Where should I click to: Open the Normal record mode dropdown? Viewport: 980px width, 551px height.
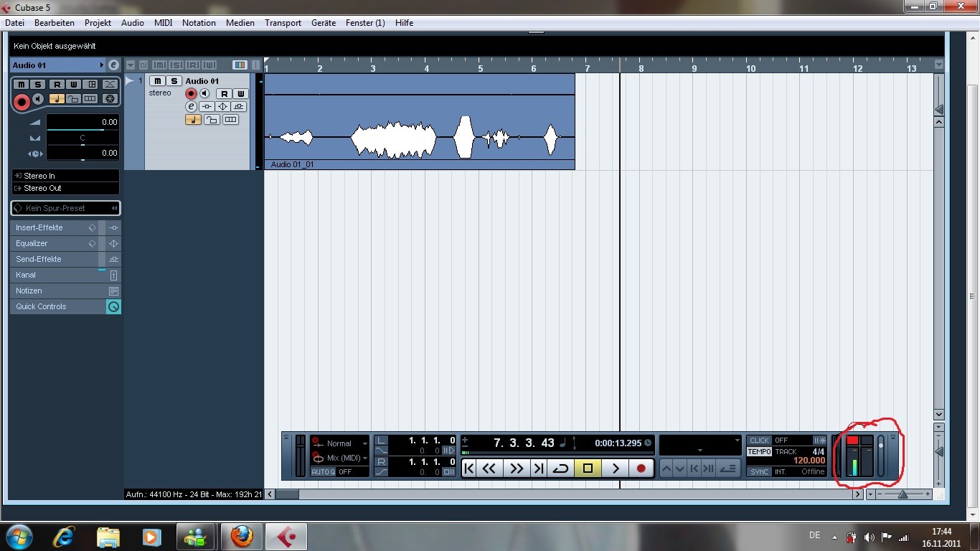(x=340, y=443)
